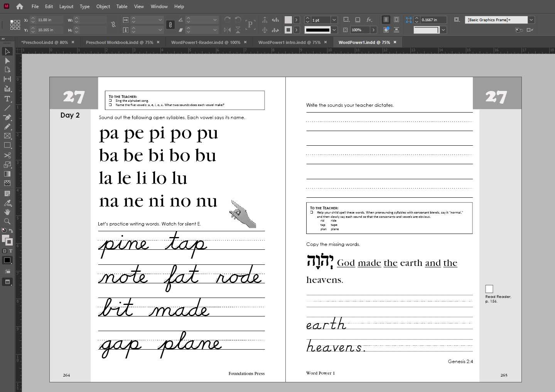Screen dimensions: 555x392
Task: Click the stroke color swatch in control bar
Action: [x=288, y=30]
